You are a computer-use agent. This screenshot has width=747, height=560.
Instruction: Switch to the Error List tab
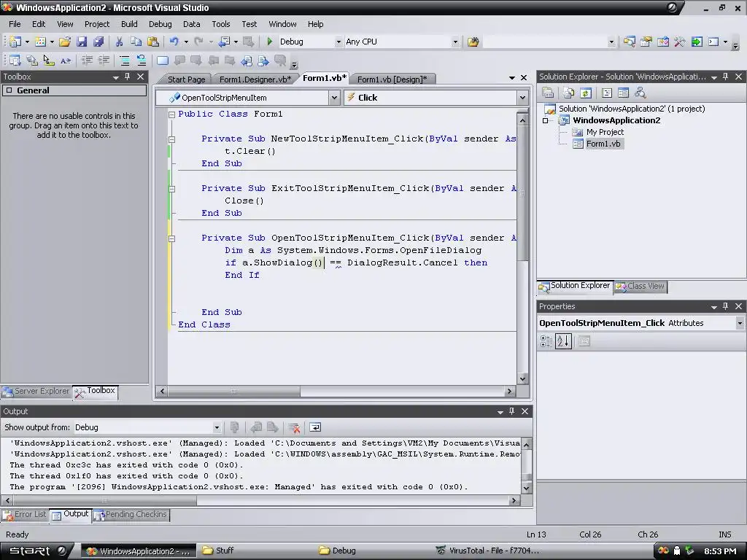[x=25, y=514]
